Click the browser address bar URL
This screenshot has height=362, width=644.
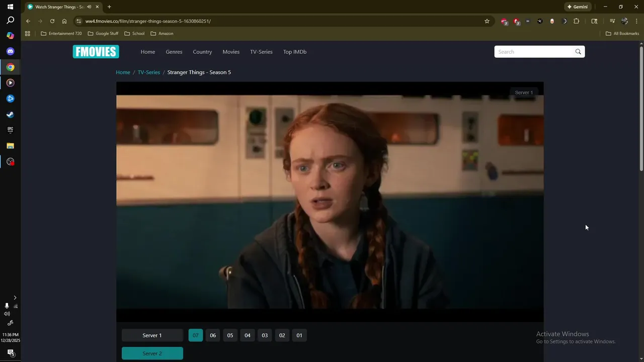(148, 21)
